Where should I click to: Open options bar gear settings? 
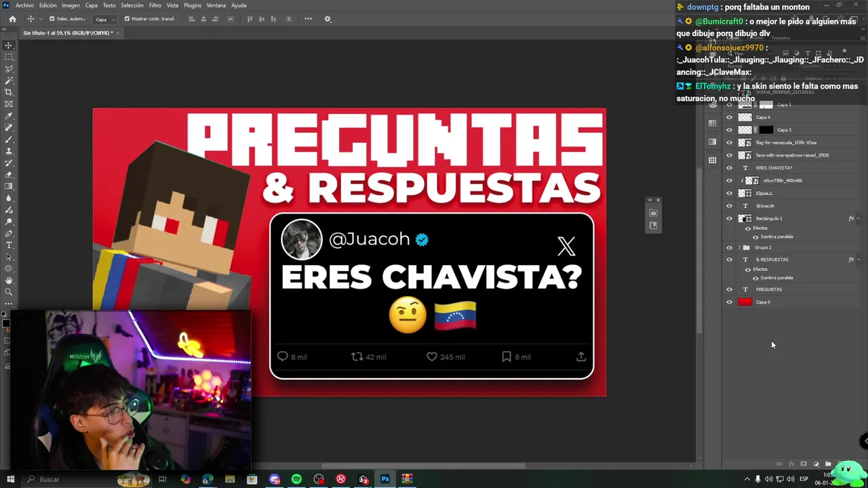point(328,19)
